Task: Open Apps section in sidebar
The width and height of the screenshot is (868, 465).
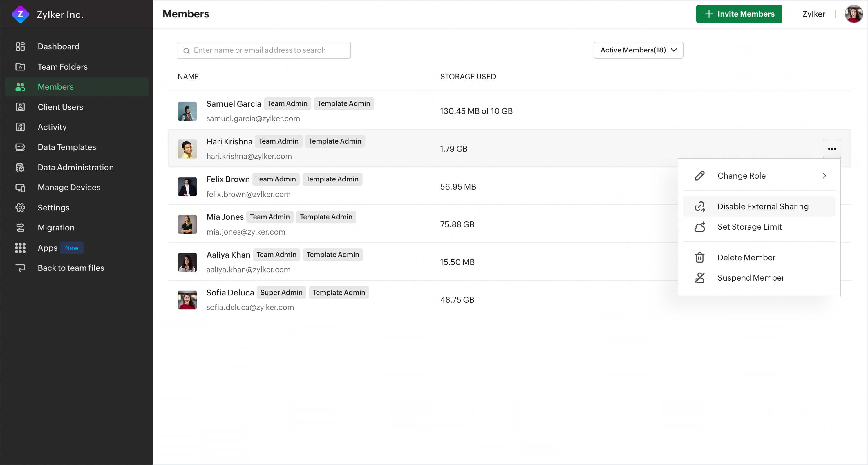Action: (47, 248)
